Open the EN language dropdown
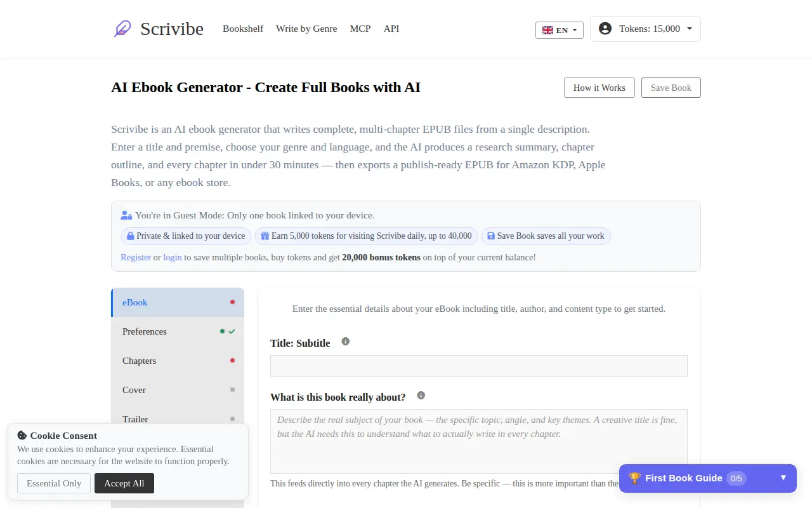Viewport: 812px width, 508px height. 560,30
